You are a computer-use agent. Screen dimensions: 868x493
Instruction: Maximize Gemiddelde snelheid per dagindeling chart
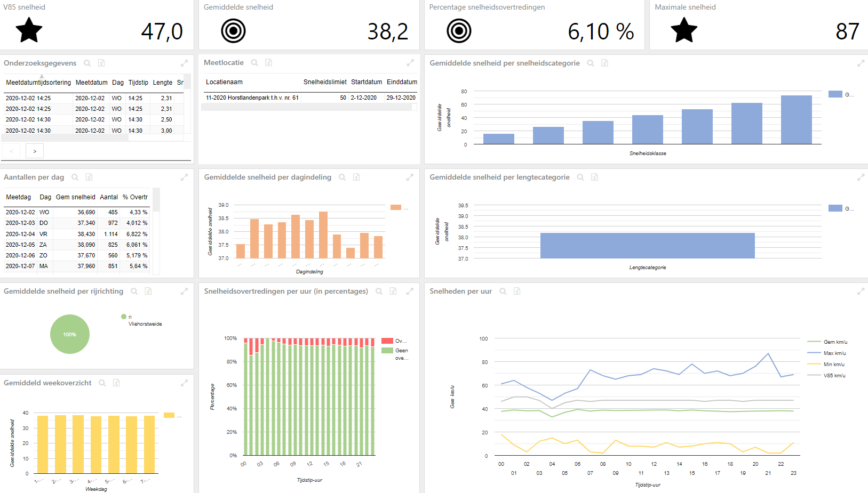coord(410,177)
